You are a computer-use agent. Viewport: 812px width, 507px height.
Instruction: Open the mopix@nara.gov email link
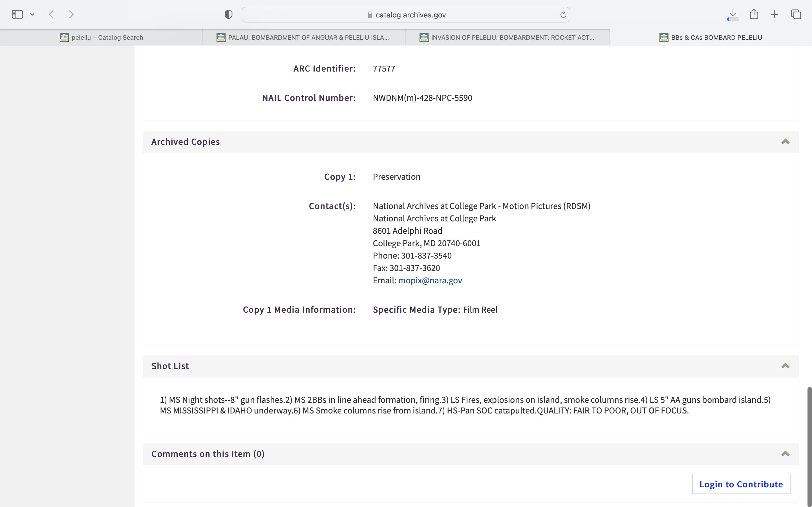tap(430, 280)
